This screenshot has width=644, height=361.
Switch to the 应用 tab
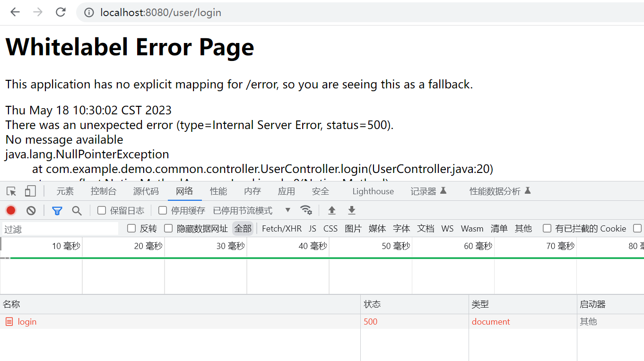click(x=287, y=191)
